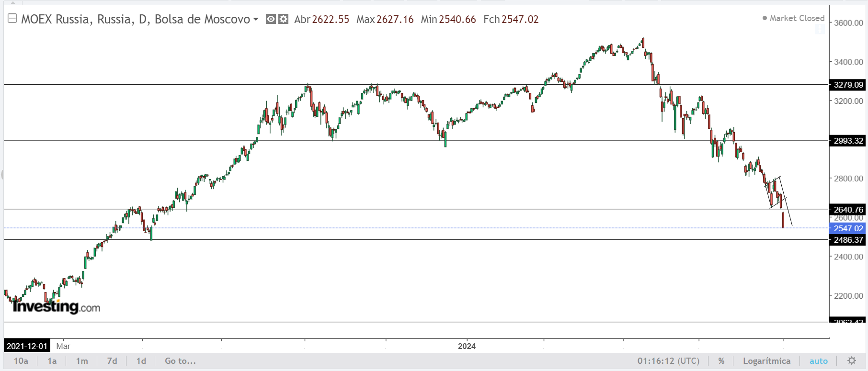Open the MOEX Russia symbol dropdown arrow
The height and width of the screenshot is (371, 868).
[256, 19]
